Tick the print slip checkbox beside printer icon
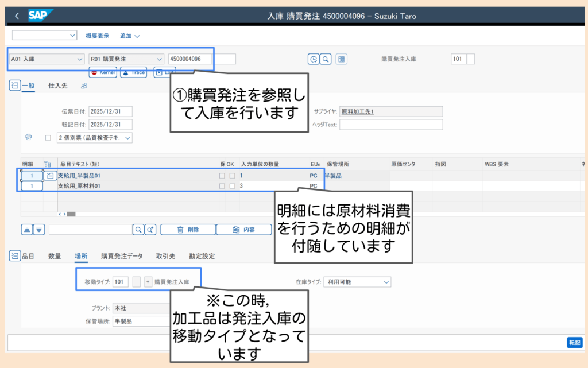This screenshot has width=588, height=368. pyautogui.click(x=48, y=138)
